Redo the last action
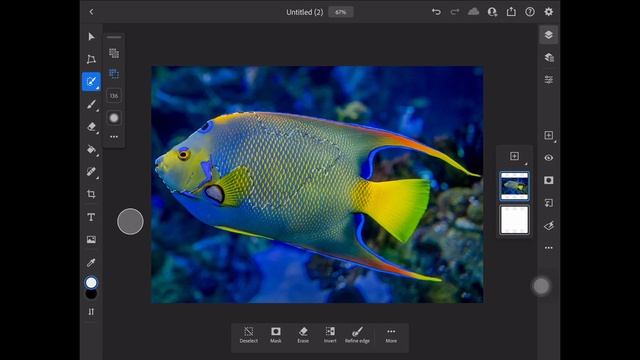 455,12
